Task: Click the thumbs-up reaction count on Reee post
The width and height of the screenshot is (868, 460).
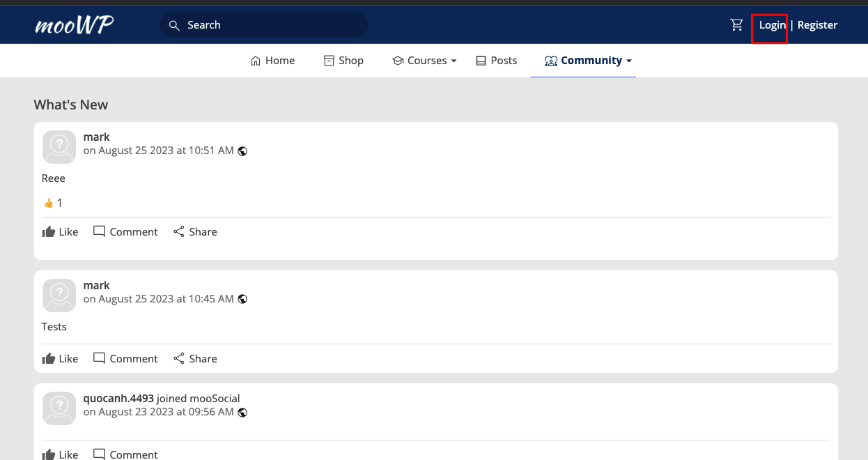Action: [53, 203]
